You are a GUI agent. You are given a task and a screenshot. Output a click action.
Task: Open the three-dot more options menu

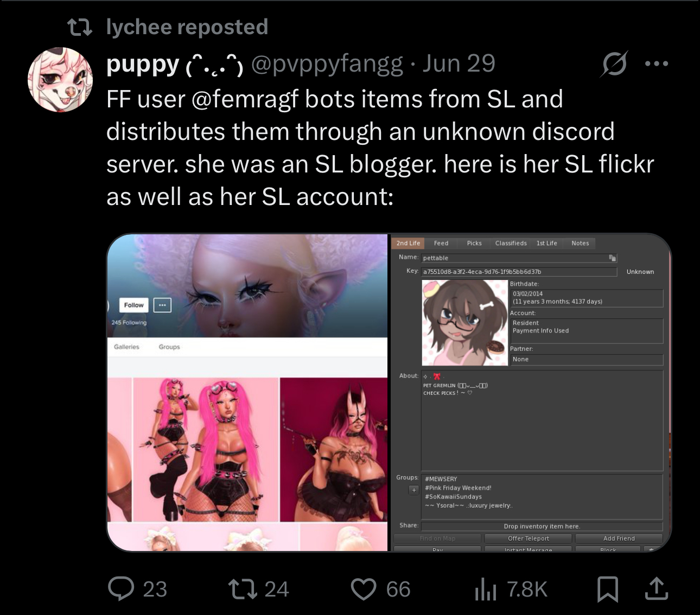tap(657, 64)
